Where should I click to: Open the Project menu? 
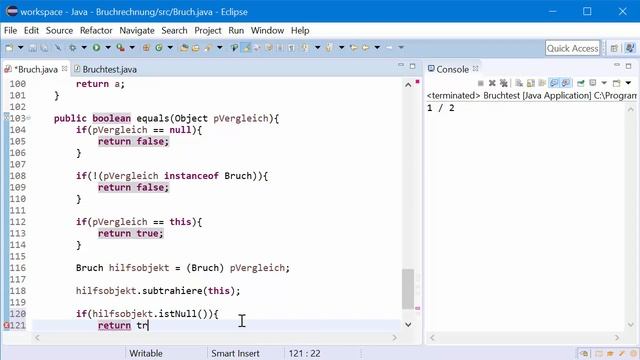208,31
